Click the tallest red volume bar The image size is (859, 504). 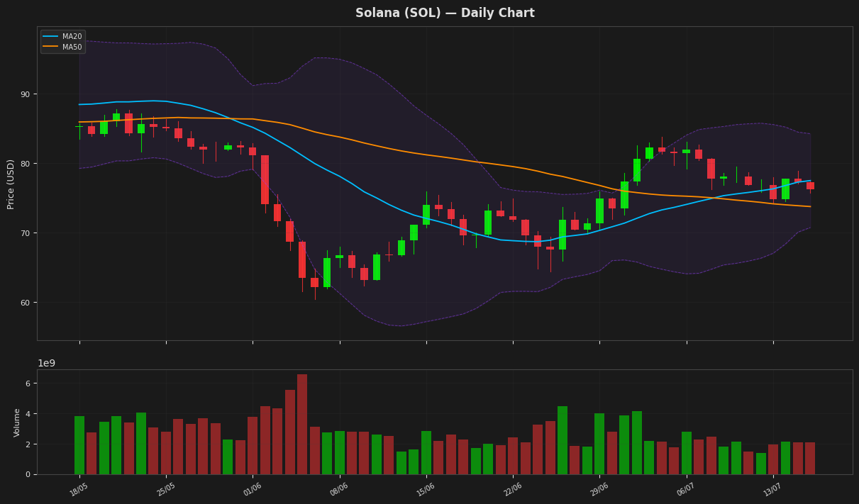pyautogui.click(x=302, y=424)
